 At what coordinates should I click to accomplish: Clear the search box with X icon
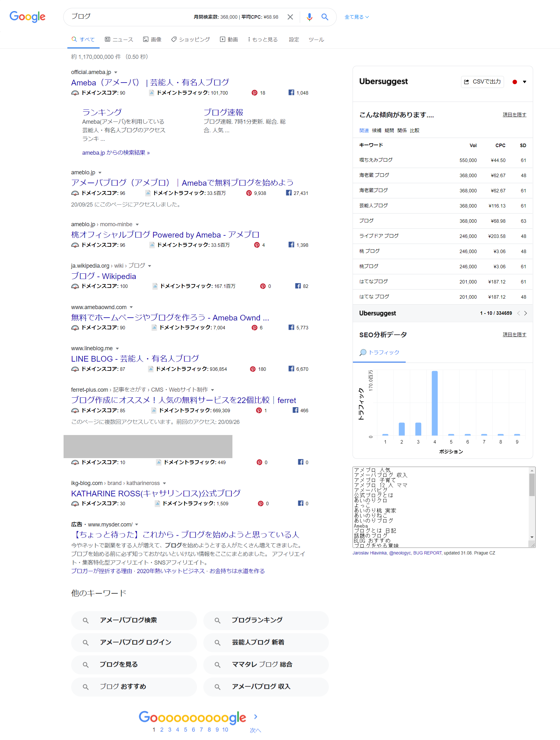[x=290, y=17]
